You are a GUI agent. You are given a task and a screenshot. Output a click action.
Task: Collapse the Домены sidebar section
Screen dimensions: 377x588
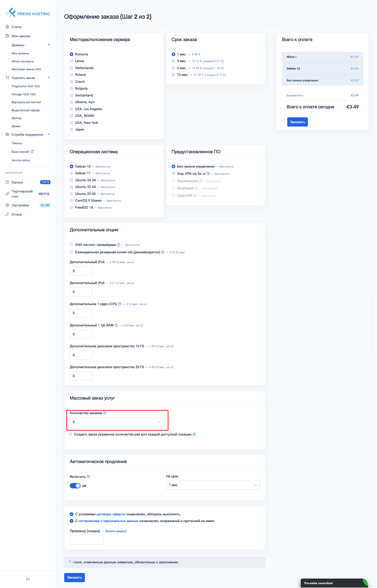pyautogui.click(x=49, y=45)
